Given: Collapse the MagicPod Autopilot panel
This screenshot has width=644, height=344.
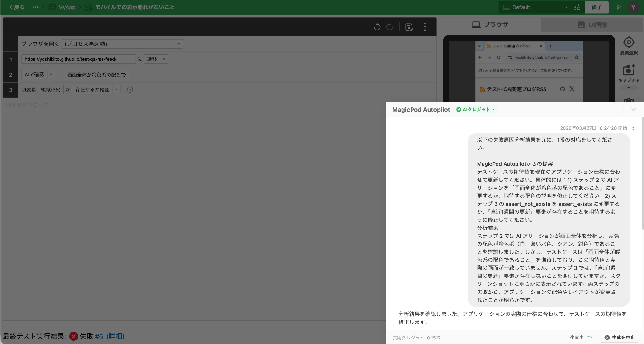Looking at the screenshot, I should click(x=633, y=110).
